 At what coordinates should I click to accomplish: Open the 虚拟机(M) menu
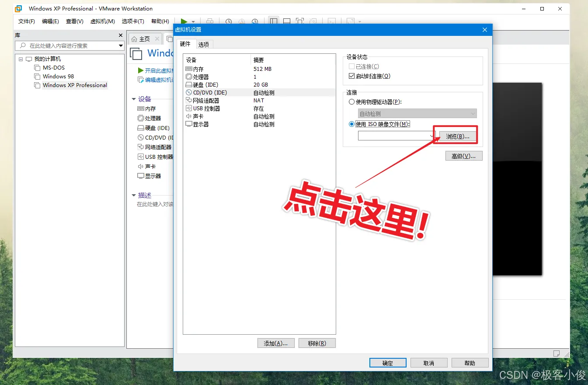(x=103, y=21)
